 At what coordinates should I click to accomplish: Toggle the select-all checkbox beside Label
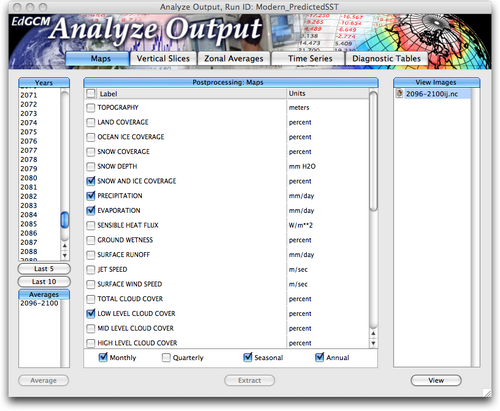click(91, 93)
